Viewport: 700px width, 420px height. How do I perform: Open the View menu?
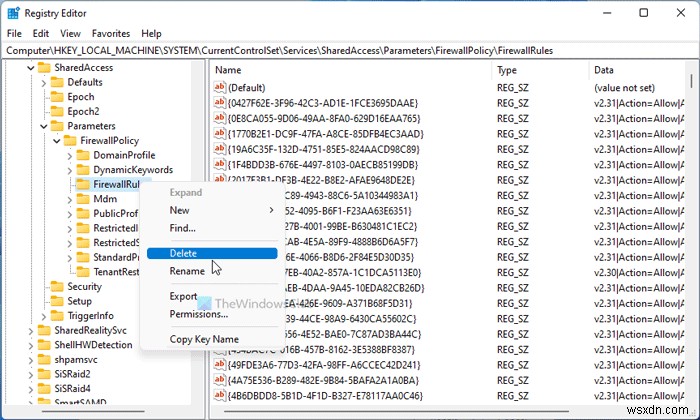71,33
